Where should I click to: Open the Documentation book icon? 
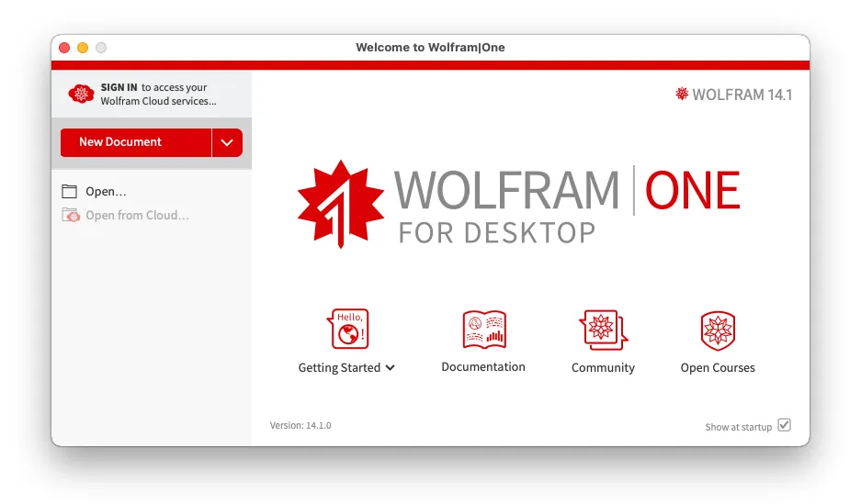(483, 329)
